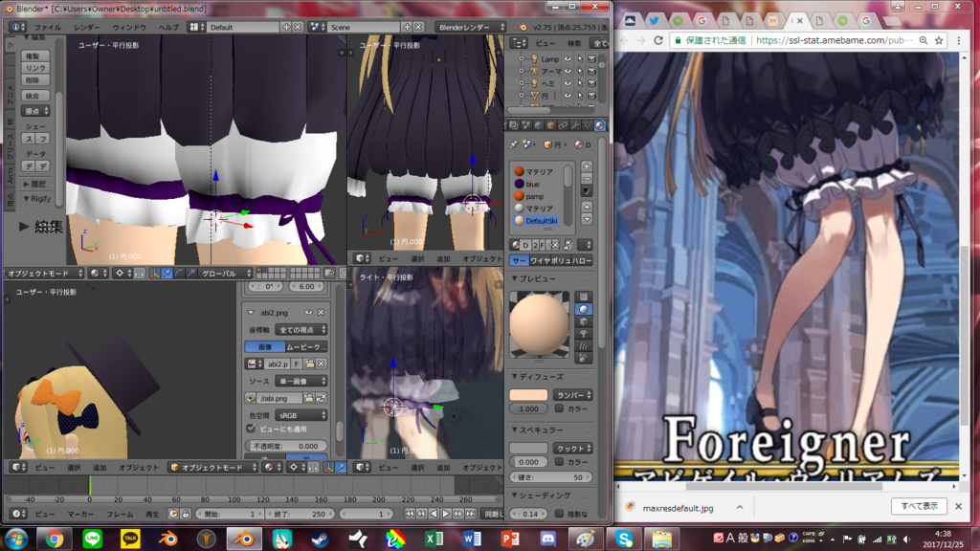Click the plus icon to add material slot
Screen dimensions: 980x551
point(587,166)
